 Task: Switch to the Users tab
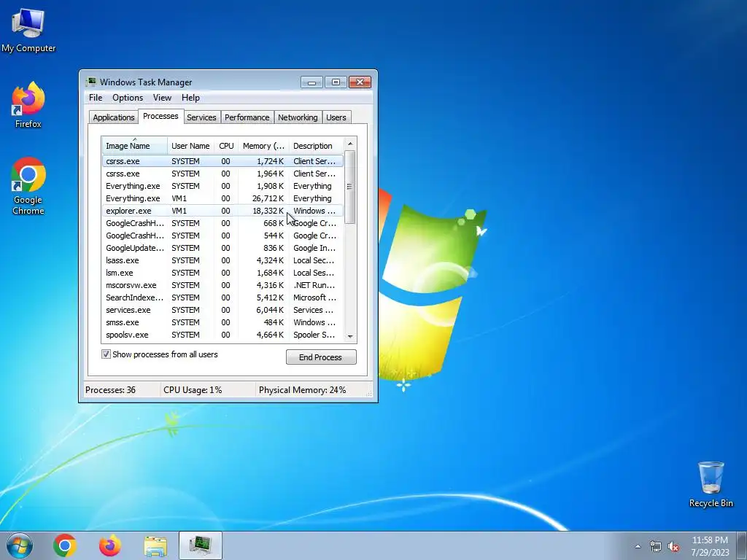[336, 117]
